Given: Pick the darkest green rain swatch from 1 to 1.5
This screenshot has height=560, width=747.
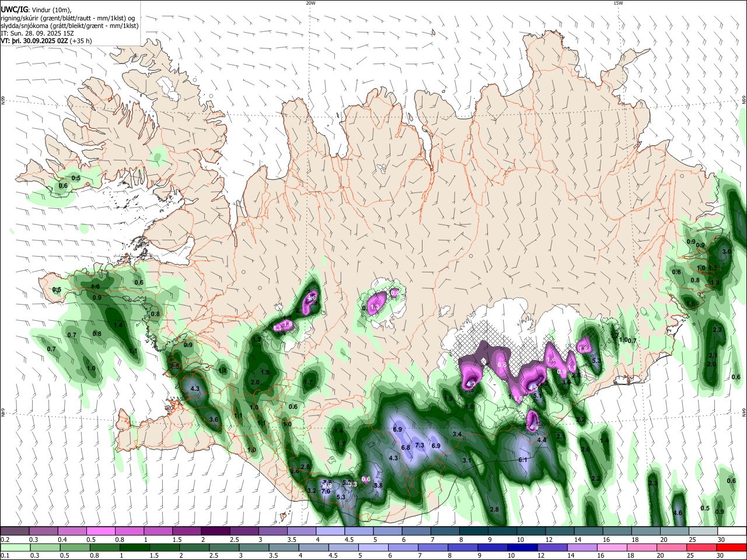Looking at the screenshot, I should coord(134,548).
